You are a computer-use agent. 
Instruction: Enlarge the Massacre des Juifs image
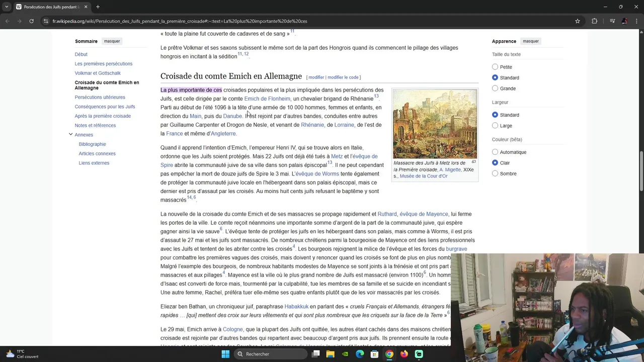coord(473,162)
